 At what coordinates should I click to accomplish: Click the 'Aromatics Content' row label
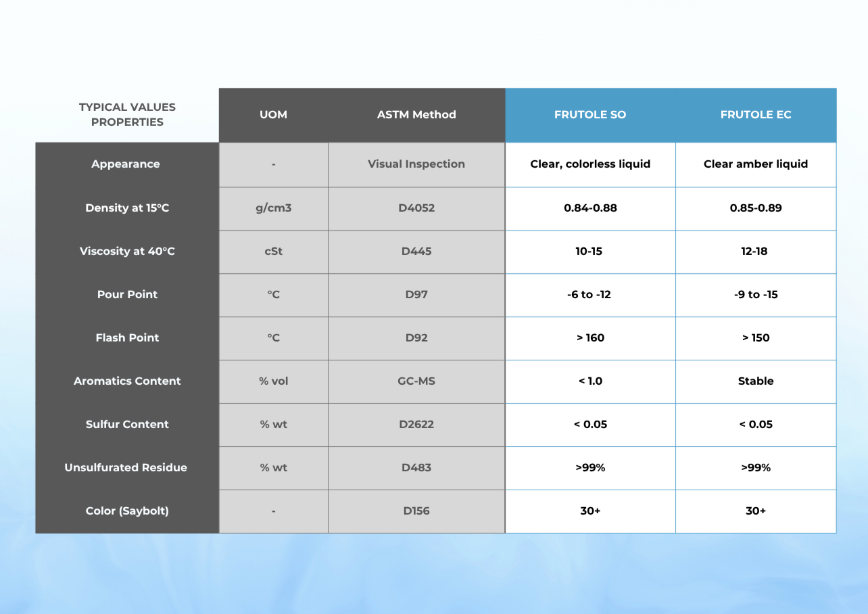[127, 381]
